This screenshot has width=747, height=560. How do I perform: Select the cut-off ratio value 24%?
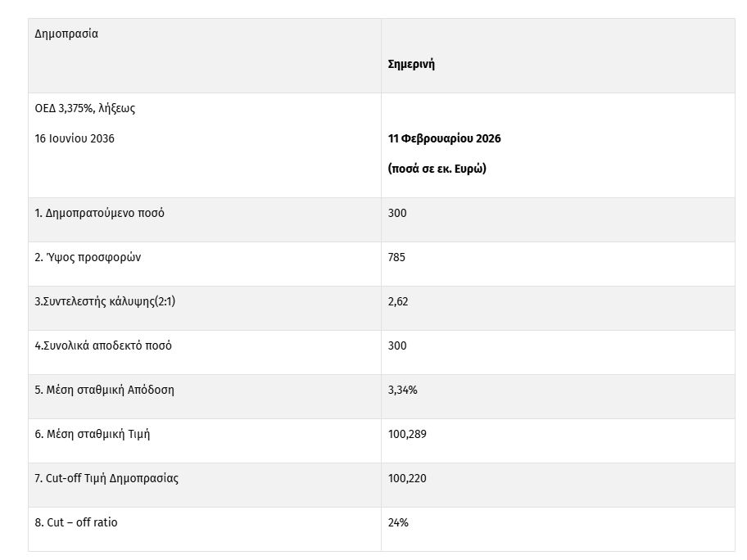398,522
